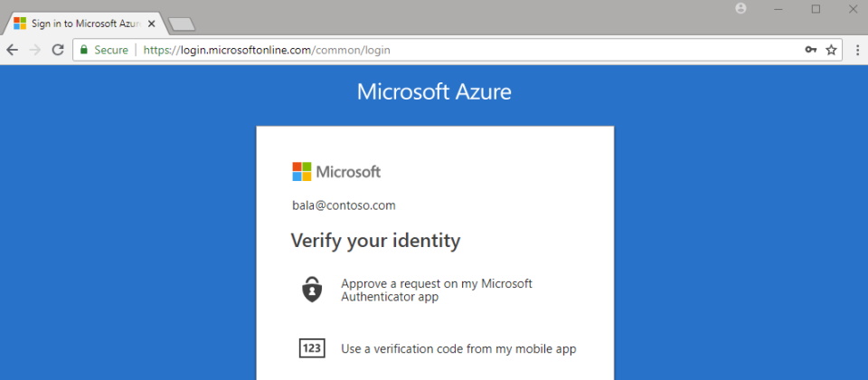Choose Approve a request on Microsoft Authenticator app

(437, 290)
